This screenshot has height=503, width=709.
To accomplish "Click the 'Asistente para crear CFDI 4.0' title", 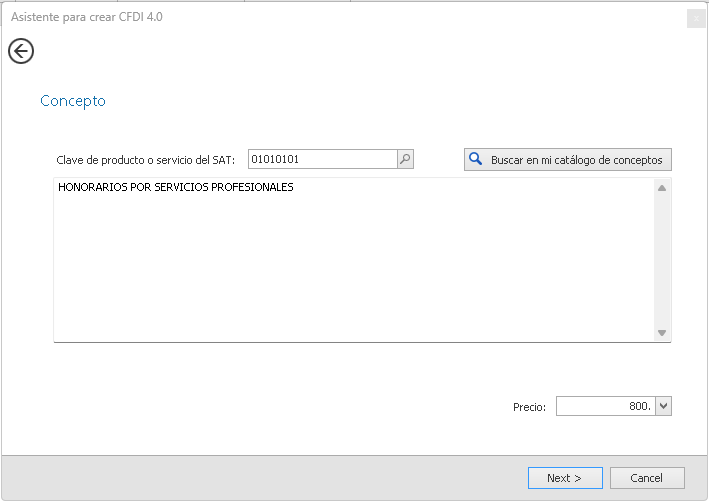I will coord(87,17).
